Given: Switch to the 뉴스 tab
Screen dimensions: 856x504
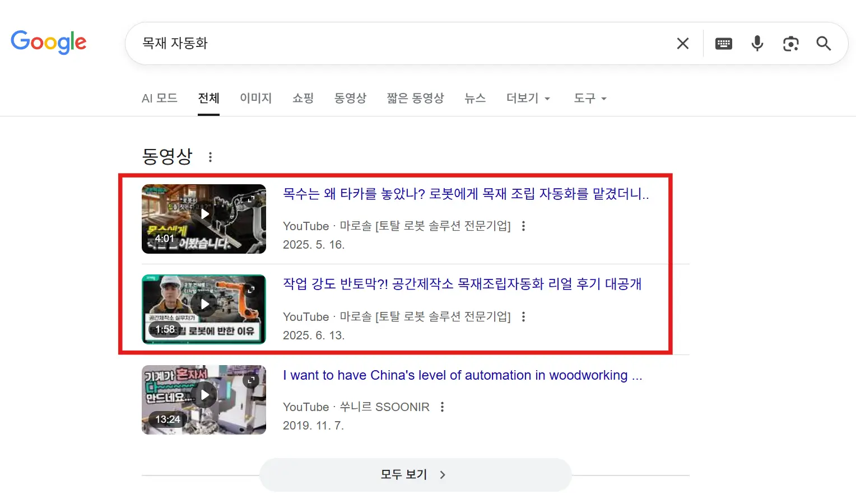Looking at the screenshot, I should click(475, 98).
